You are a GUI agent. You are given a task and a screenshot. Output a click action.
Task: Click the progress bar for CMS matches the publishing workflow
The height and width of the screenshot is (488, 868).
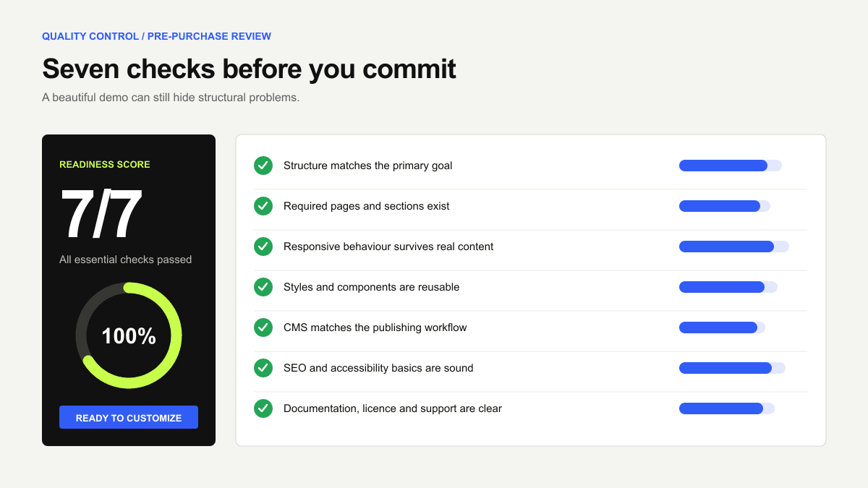[x=722, y=328]
